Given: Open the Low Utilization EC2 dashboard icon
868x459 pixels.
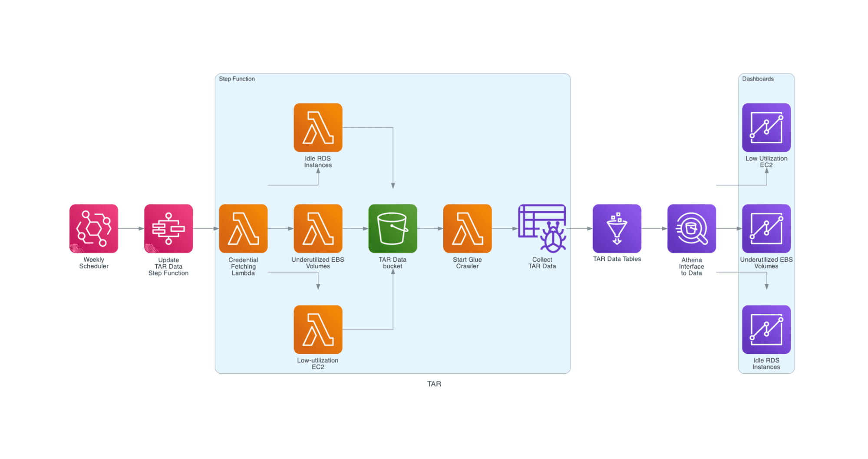Looking at the screenshot, I should click(766, 127).
